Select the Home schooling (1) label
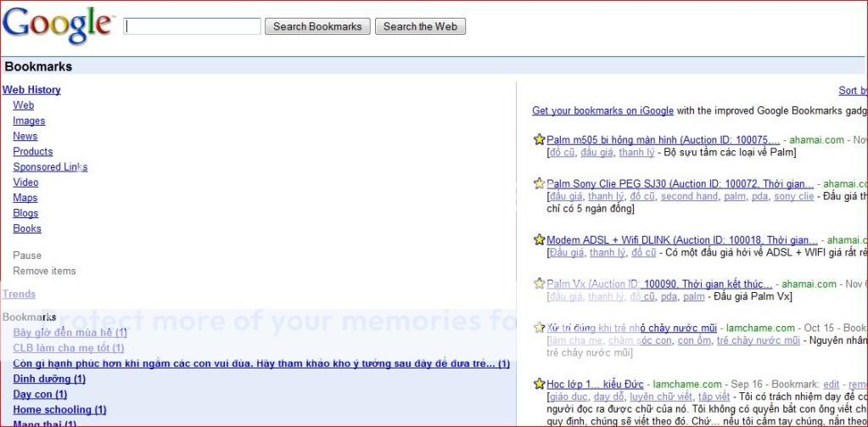The image size is (868, 427). point(59,410)
